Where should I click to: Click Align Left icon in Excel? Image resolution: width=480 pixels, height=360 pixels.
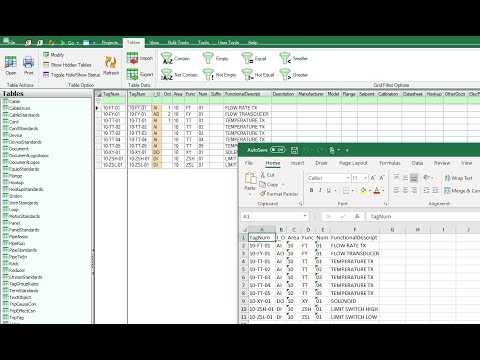click(x=396, y=190)
